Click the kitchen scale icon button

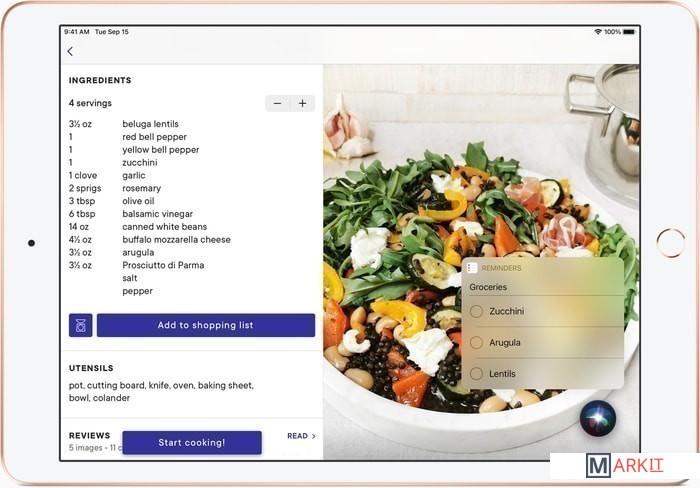(x=80, y=325)
